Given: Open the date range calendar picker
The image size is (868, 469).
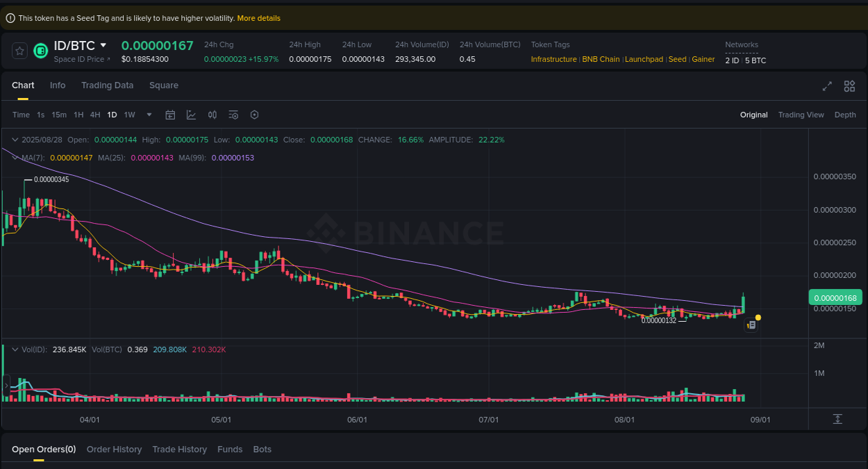Looking at the screenshot, I should click(x=170, y=115).
